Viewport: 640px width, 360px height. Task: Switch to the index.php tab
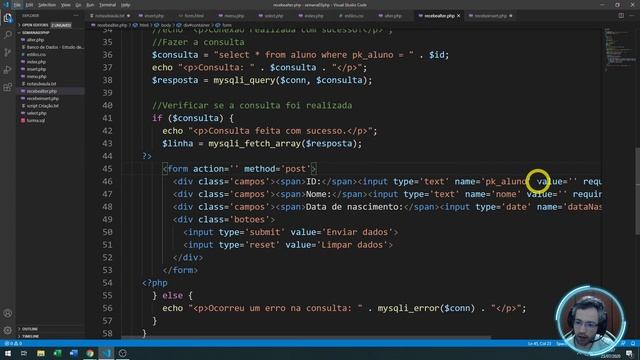coord(313,16)
